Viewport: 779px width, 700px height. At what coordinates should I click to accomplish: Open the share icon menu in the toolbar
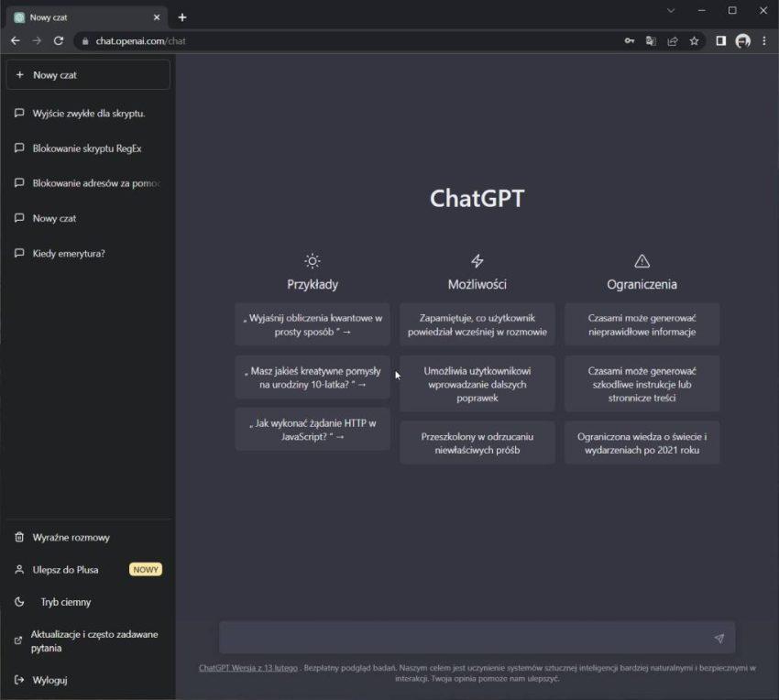(x=672, y=41)
